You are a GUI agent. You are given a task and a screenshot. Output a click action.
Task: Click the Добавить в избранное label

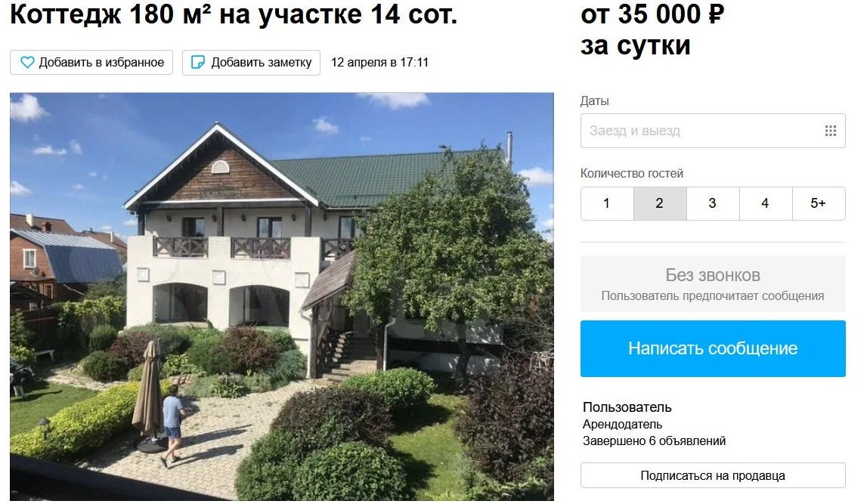point(101,63)
